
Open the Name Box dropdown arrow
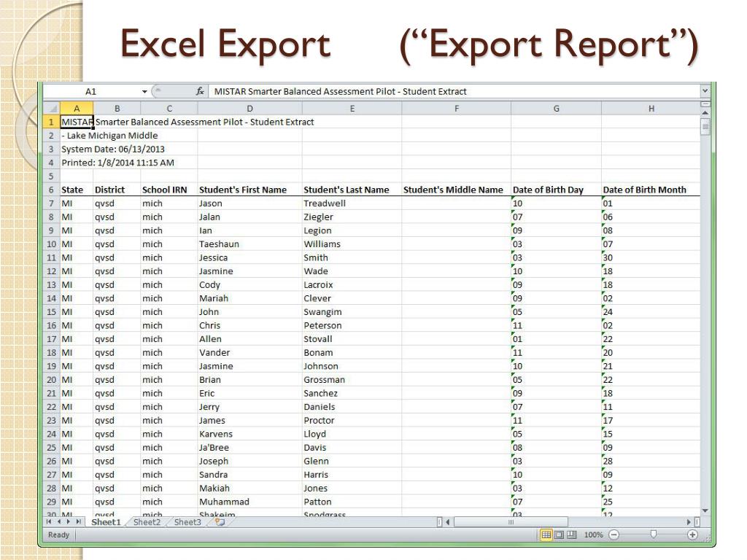144,91
